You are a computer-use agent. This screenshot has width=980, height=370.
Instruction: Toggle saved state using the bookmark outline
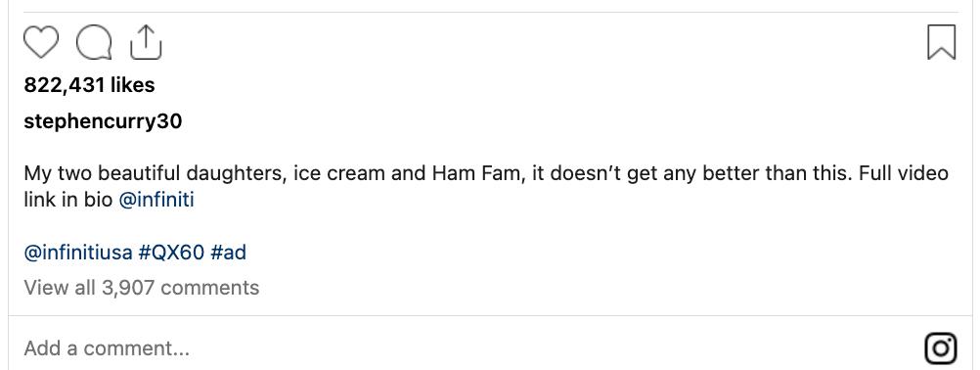tap(941, 42)
